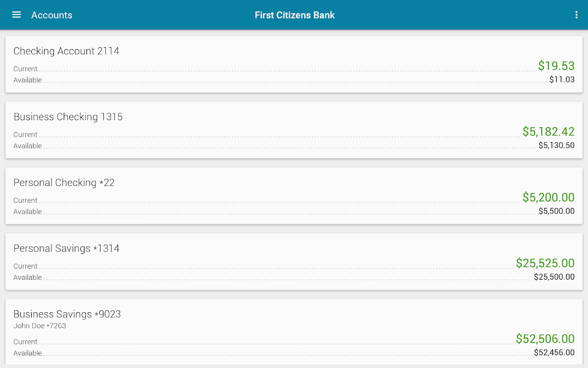588x368 pixels.
Task: Click the John Doe *7263 subtitle
Action: pyautogui.click(x=40, y=326)
